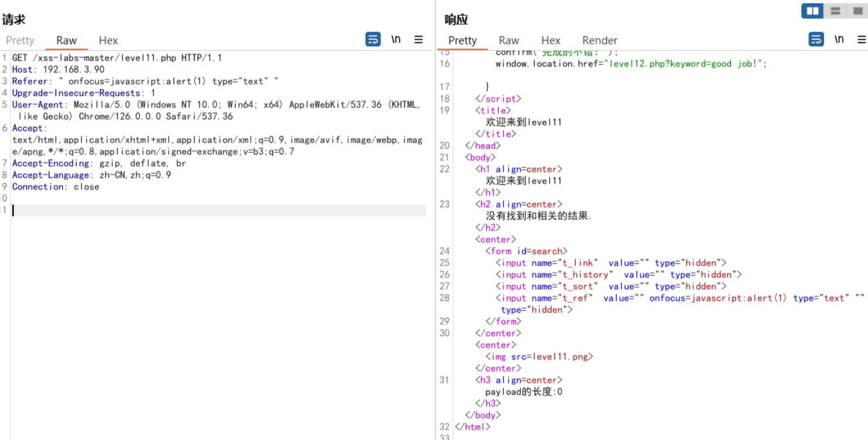Viewport: 868px width, 440px height.
Task: Click the text 没有找到和相关的结果. in response
Action: coord(539,216)
